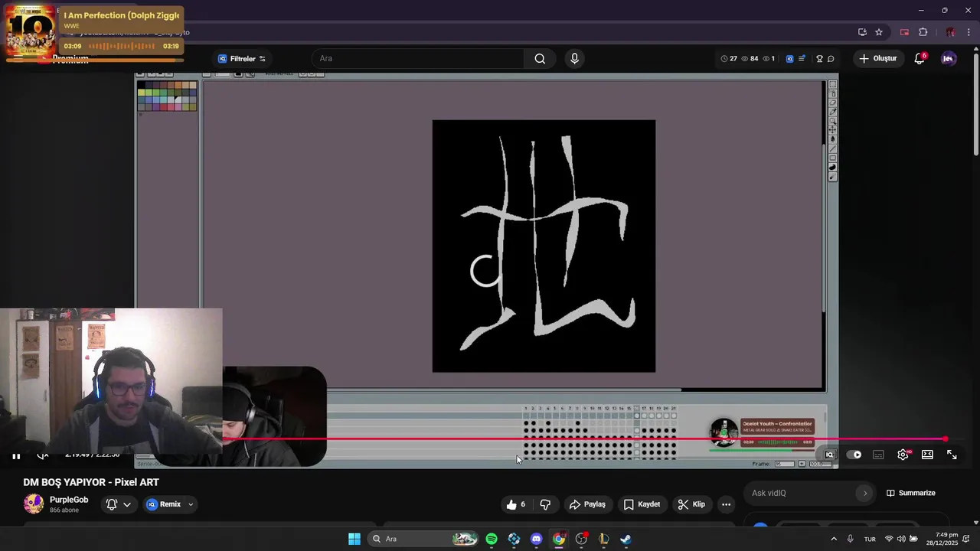
Task: Click the Remix button
Action: click(x=164, y=504)
